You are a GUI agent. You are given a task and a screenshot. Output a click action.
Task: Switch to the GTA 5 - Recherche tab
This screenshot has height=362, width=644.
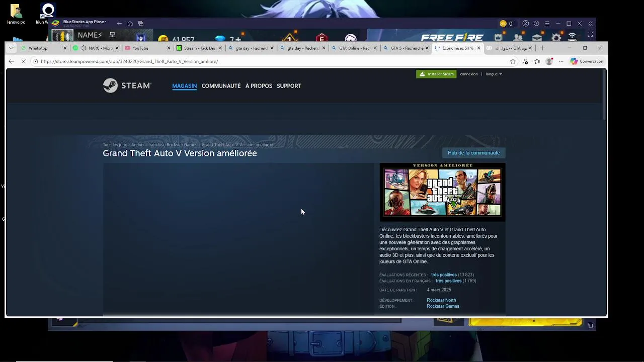pos(406,48)
